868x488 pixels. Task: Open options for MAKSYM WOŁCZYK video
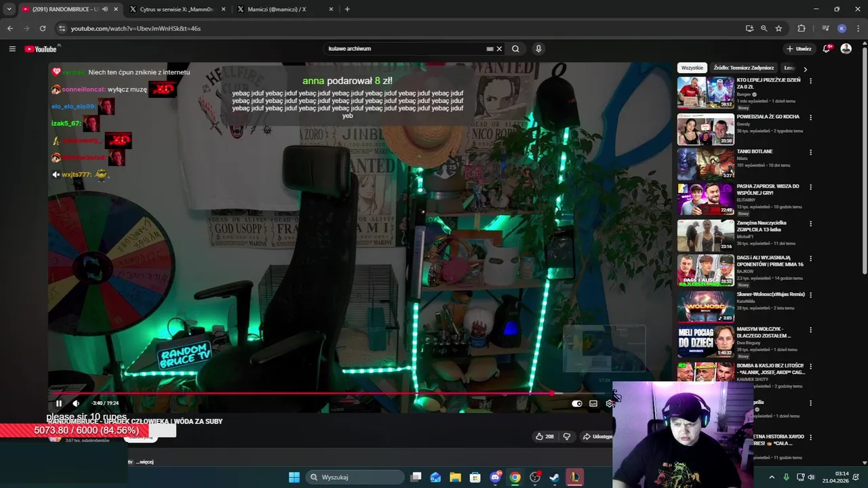point(810,330)
